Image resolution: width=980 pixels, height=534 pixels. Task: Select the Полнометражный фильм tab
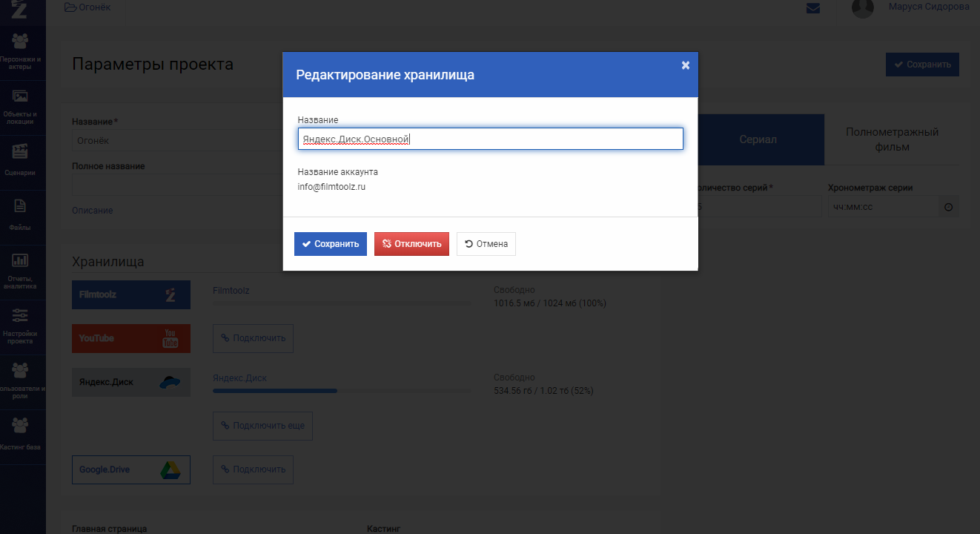[x=892, y=139]
